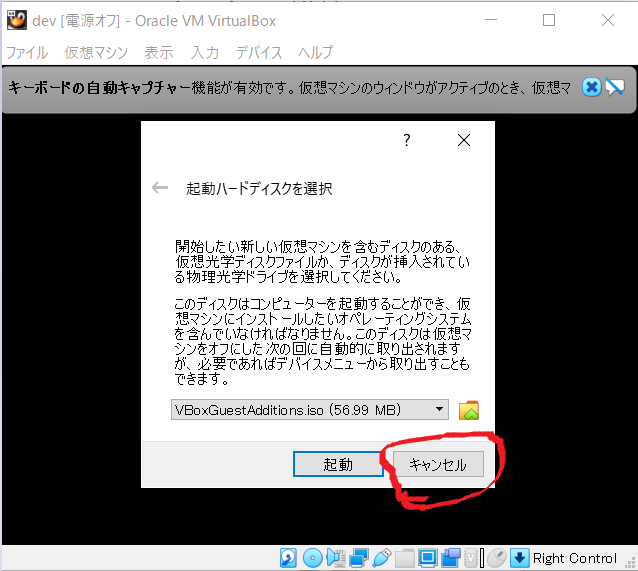Click the hard disk activity icon in status bar
This screenshot has height=571, width=638.
click(288, 558)
